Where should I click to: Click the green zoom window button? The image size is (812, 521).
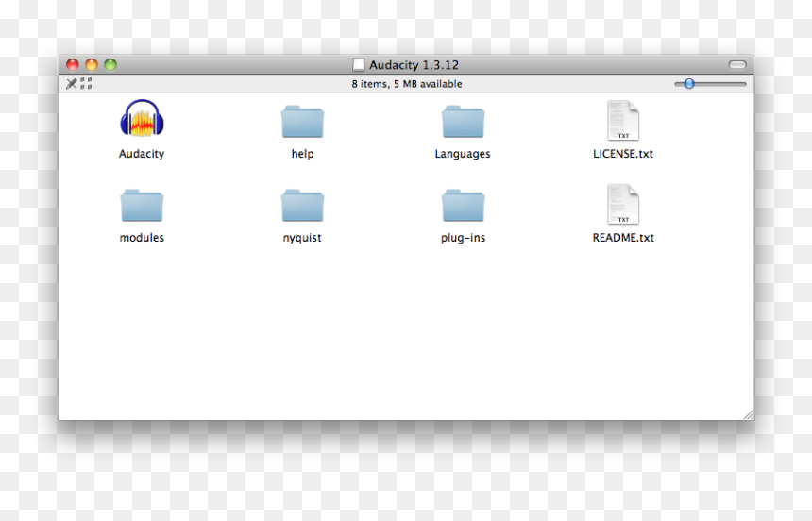(x=110, y=65)
